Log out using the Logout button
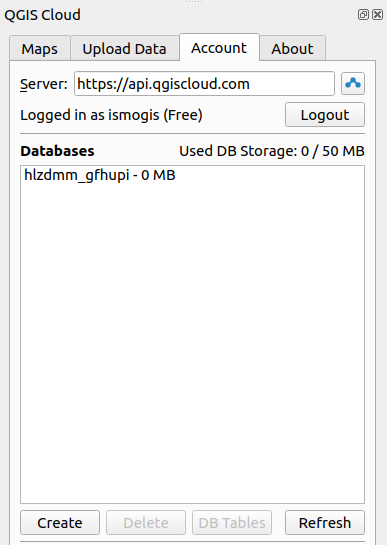This screenshot has height=545, width=387. pos(325,115)
